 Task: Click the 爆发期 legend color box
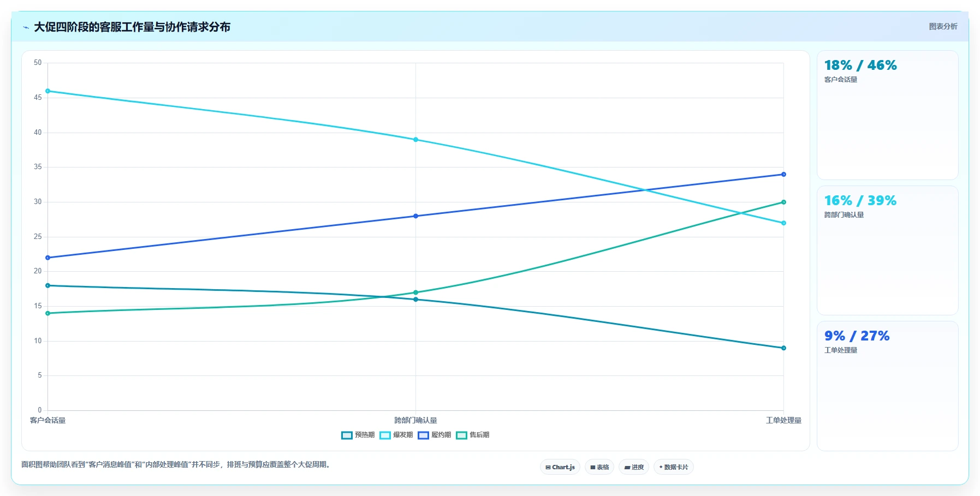pyautogui.click(x=385, y=435)
